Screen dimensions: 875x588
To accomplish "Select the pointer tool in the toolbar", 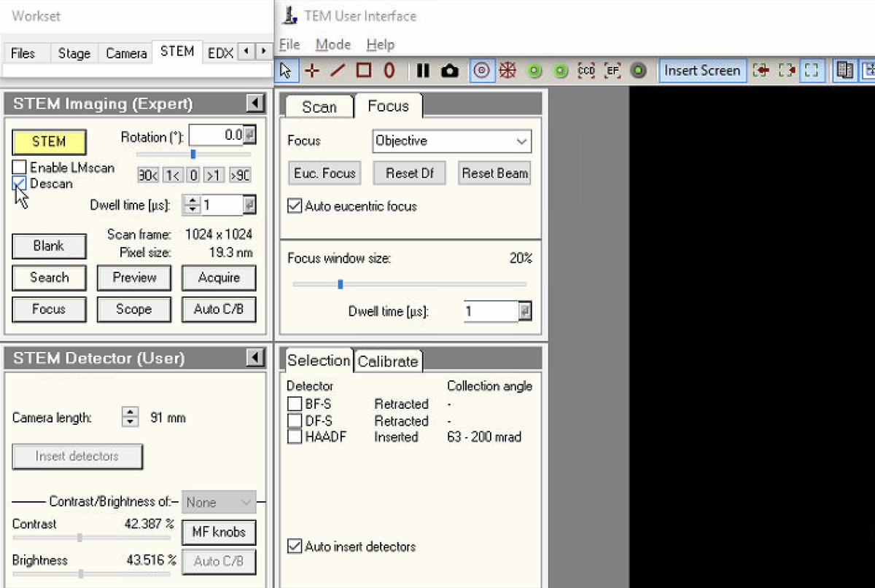I will (286, 70).
